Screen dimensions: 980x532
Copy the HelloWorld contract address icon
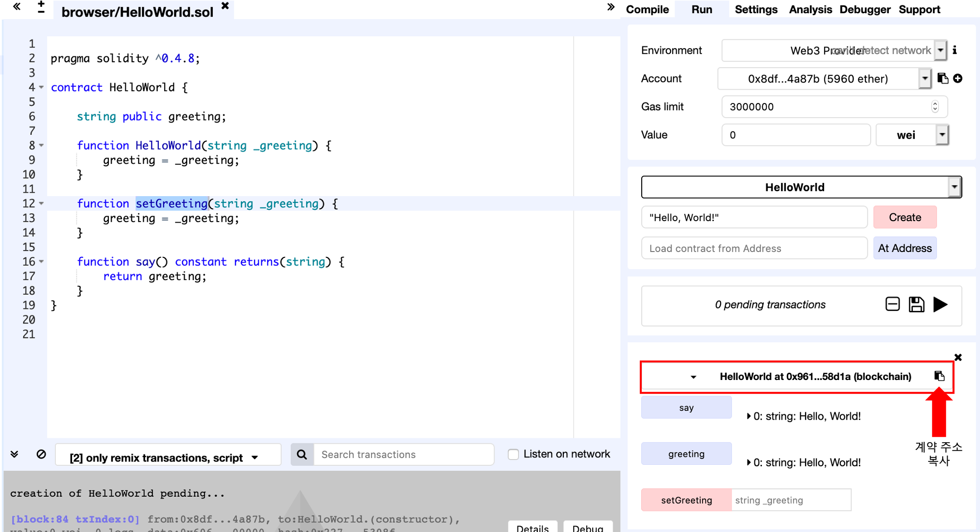click(939, 376)
